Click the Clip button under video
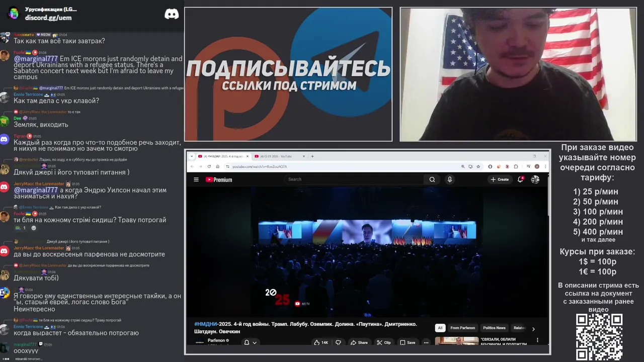The height and width of the screenshot is (362, 644). (x=384, y=342)
